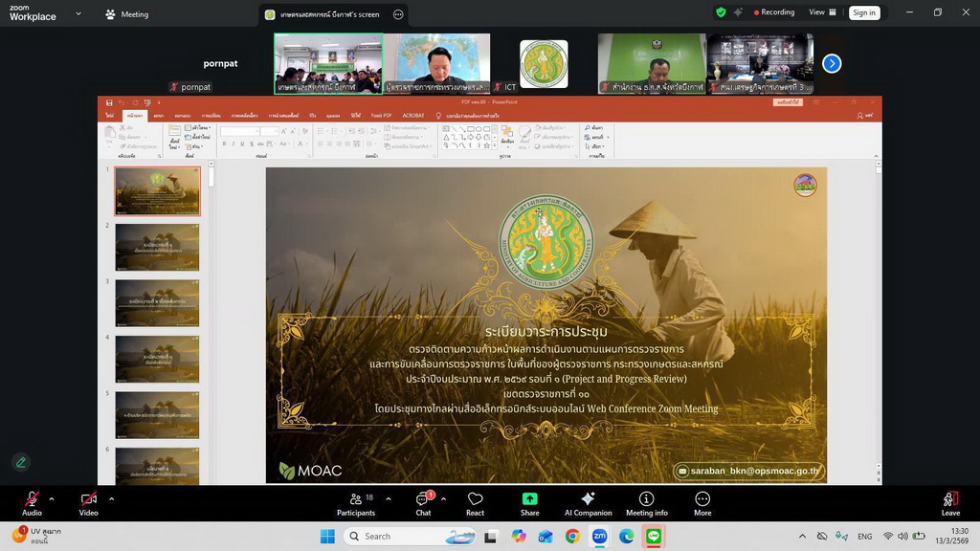This screenshot has height=551, width=980.
Task: Switch to the Meeting tab
Action: click(127, 14)
